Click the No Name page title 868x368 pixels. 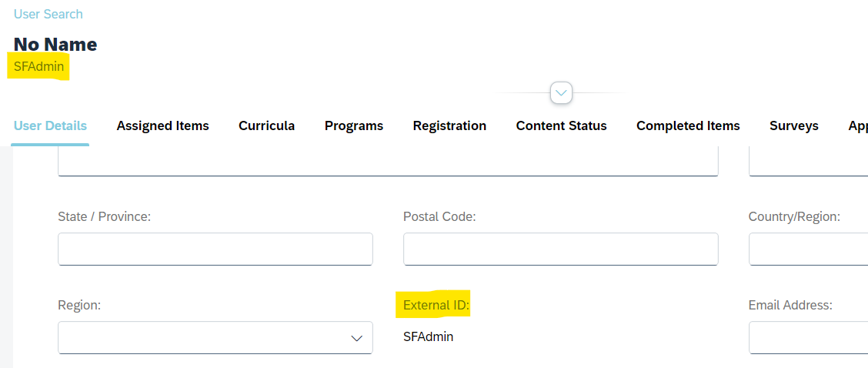[x=55, y=45]
